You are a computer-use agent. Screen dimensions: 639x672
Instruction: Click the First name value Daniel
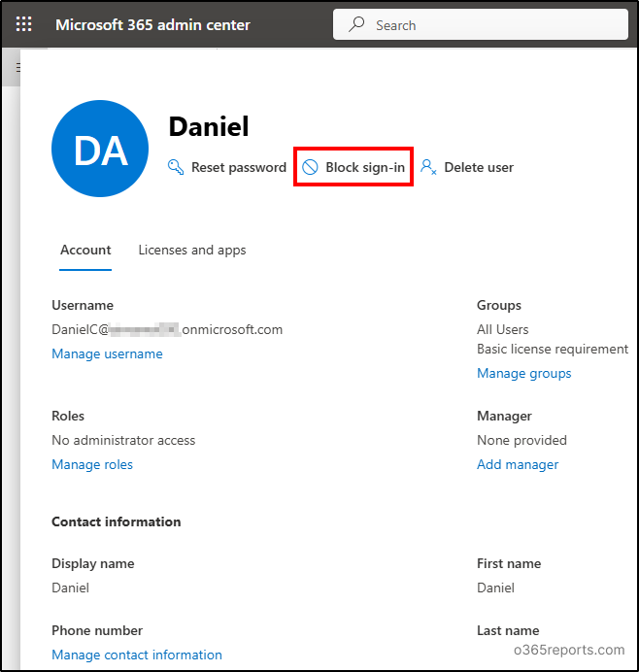(x=496, y=588)
